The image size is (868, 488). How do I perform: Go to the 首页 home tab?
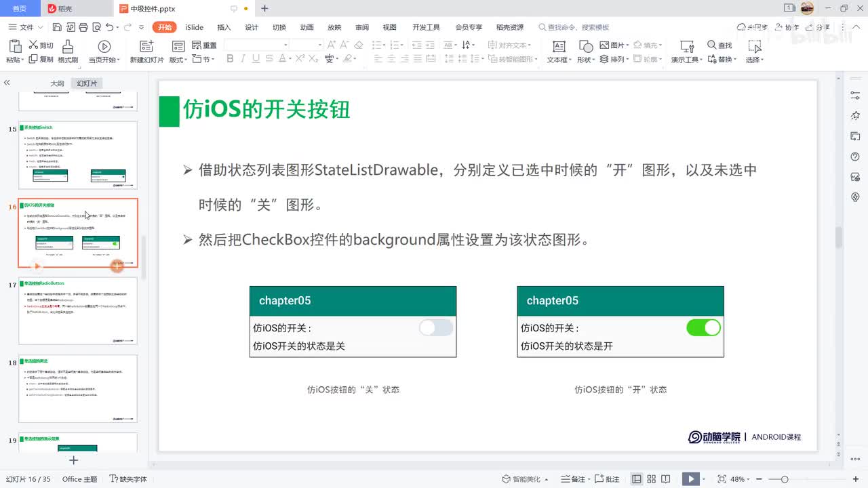[20, 8]
